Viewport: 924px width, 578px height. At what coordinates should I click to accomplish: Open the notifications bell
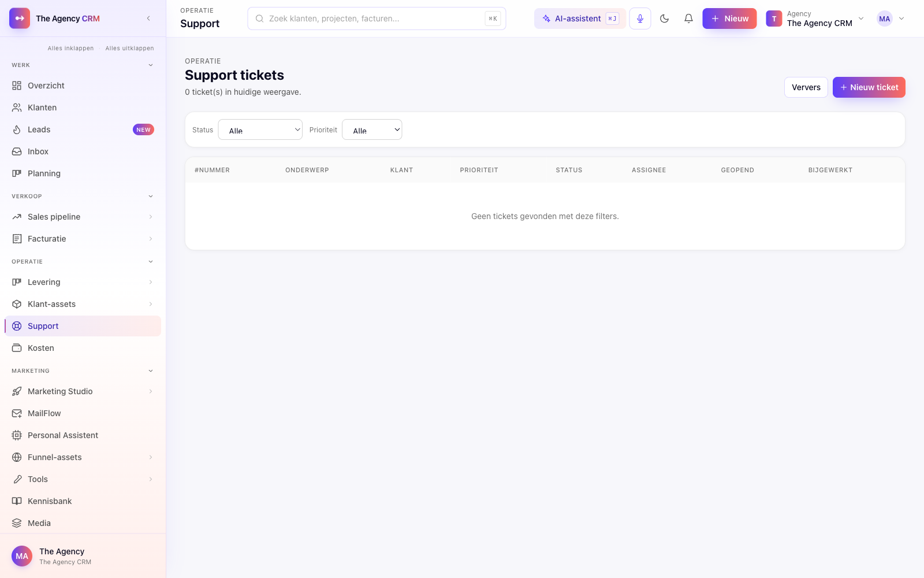688,18
